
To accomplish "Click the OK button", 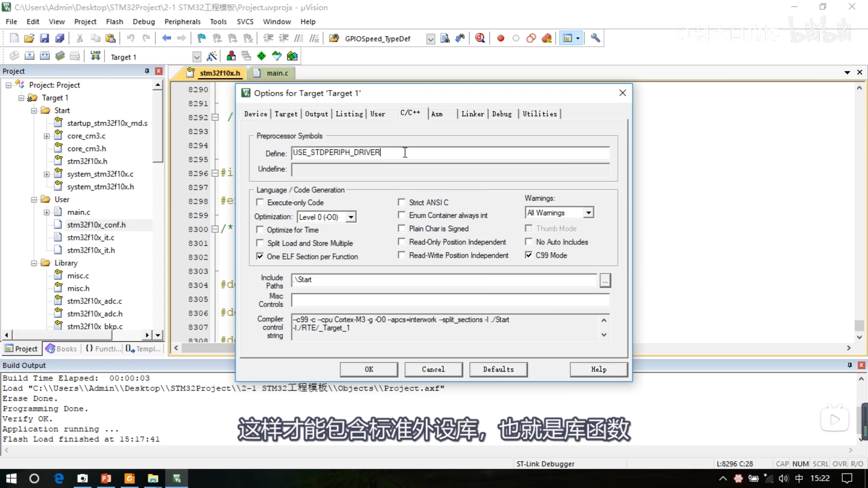I will 369,369.
